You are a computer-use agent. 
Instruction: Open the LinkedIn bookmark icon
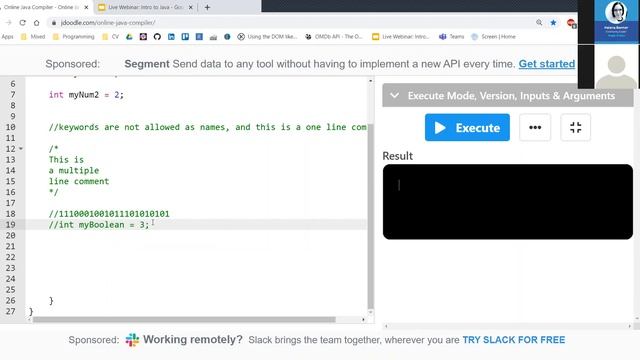(171, 37)
